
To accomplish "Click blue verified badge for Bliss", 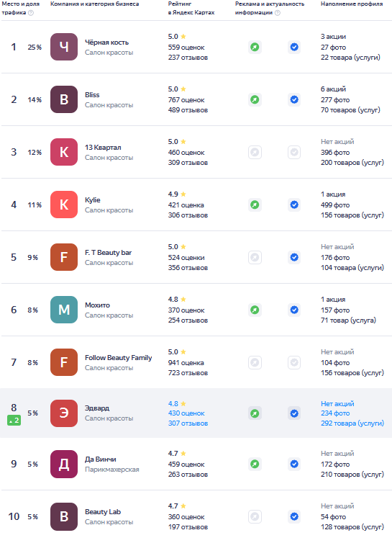I will pyautogui.click(x=294, y=99).
